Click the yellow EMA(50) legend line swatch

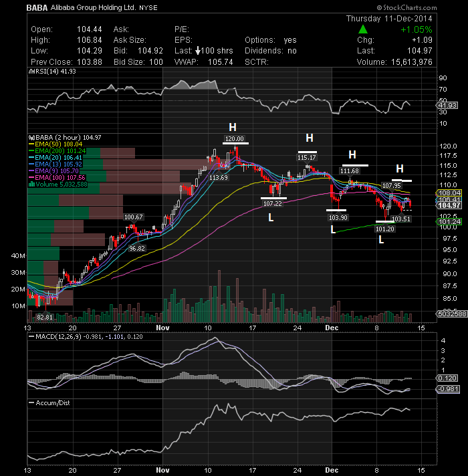[31, 144]
